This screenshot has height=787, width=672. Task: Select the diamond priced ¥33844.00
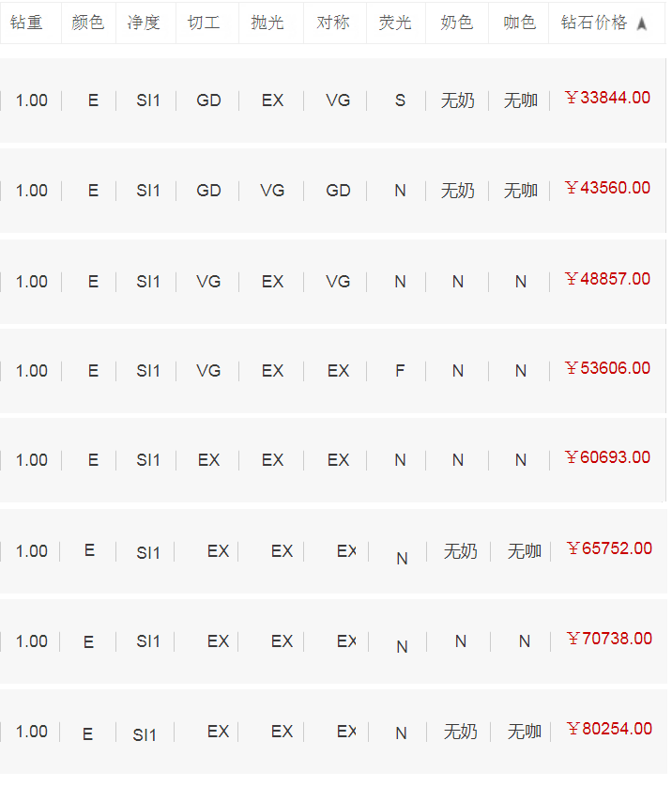(x=608, y=98)
